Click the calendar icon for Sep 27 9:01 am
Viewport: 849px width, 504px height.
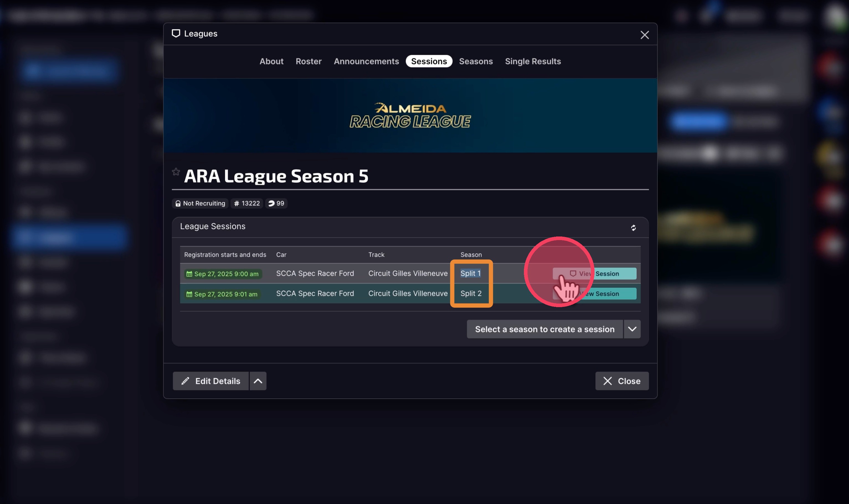(x=189, y=294)
